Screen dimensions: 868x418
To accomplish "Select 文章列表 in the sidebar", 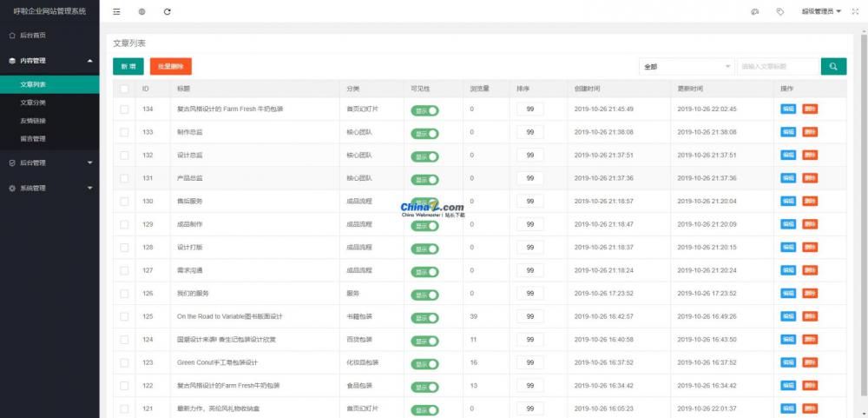I will point(49,85).
